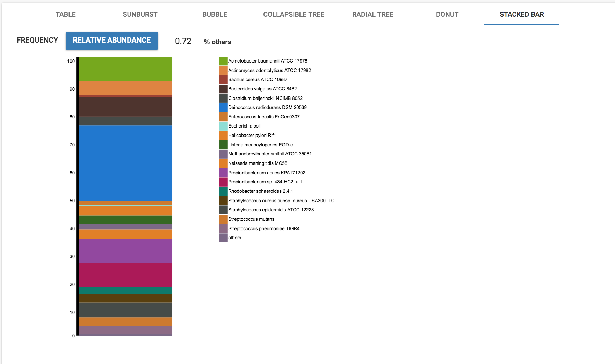Select the "Streptococcus mutans" legend label
The width and height of the screenshot is (615, 364).
tap(251, 219)
